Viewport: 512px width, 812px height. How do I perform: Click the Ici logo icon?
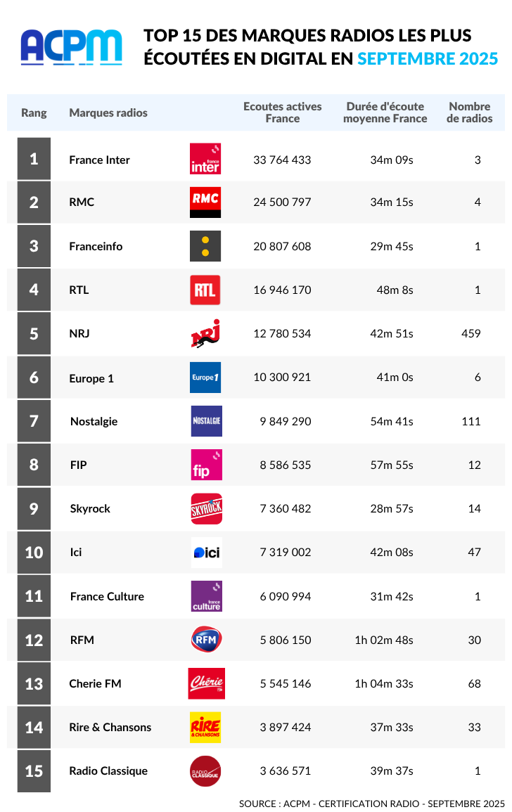pos(206,553)
